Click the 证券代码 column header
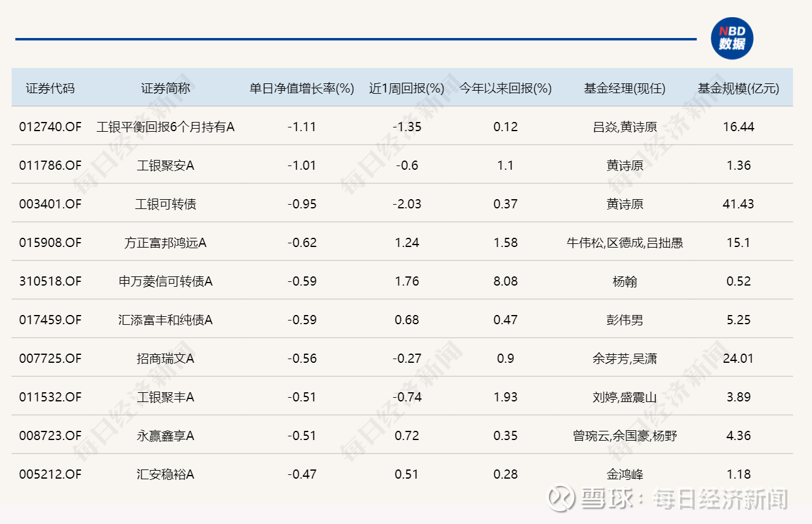Image resolution: width=812 pixels, height=524 pixels. [50, 88]
